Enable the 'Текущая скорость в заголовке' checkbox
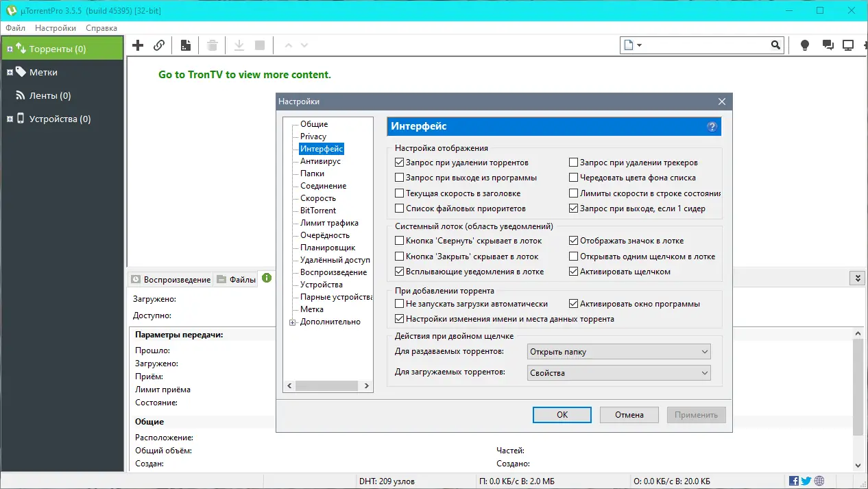Image resolution: width=868 pixels, height=489 pixels. pos(400,193)
